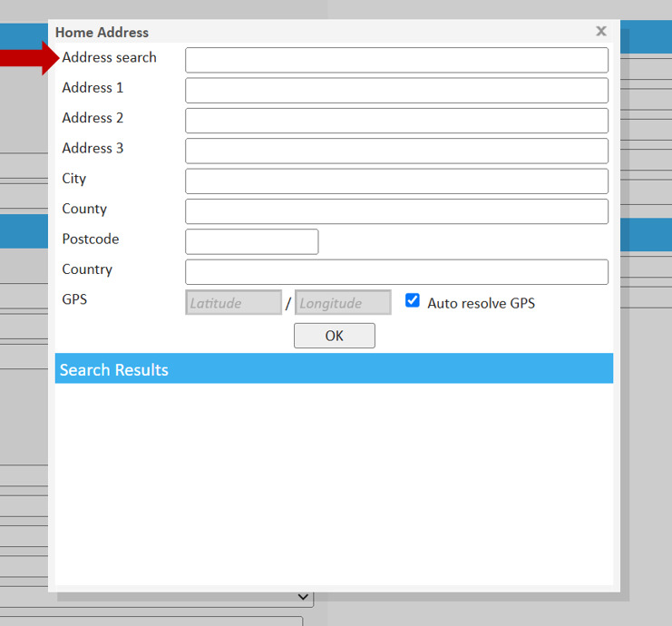This screenshot has width=672, height=626.
Task: Click the 'Auto resolve GPS' label text
Action: click(x=481, y=304)
